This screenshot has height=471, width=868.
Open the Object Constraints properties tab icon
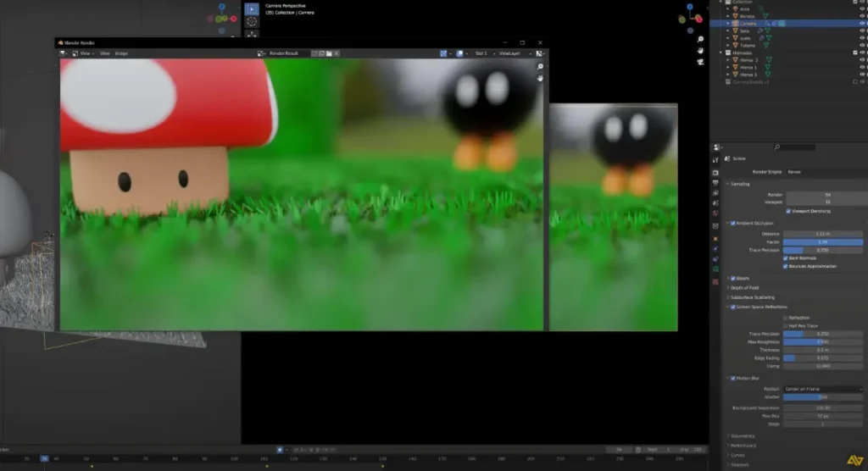(x=715, y=259)
